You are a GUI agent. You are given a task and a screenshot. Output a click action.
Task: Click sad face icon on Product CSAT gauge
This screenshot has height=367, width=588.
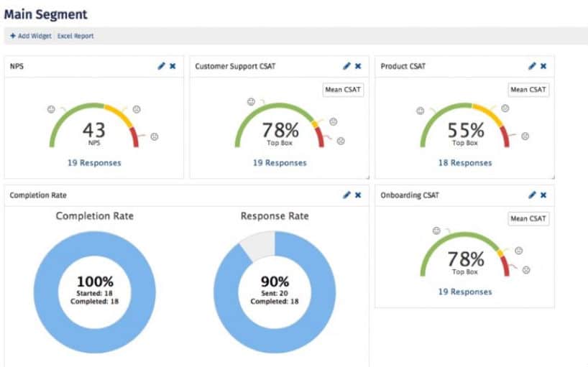tap(525, 136)
